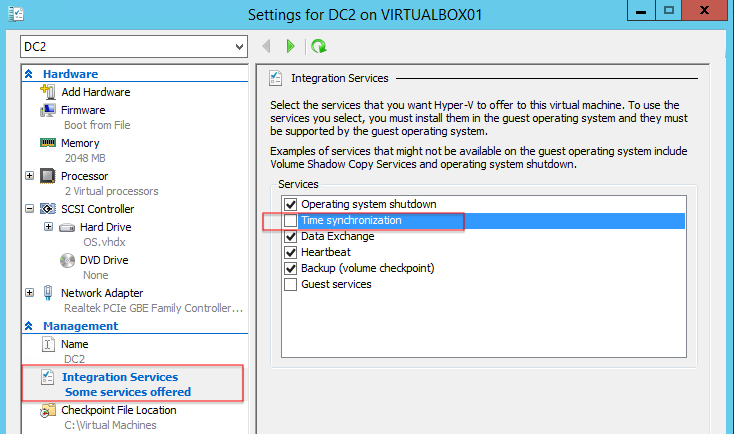Image resolution: width=735 pixels, height=434 pixels.
Task: Collapse the SCSI Controller node
Action: (30, 209)
